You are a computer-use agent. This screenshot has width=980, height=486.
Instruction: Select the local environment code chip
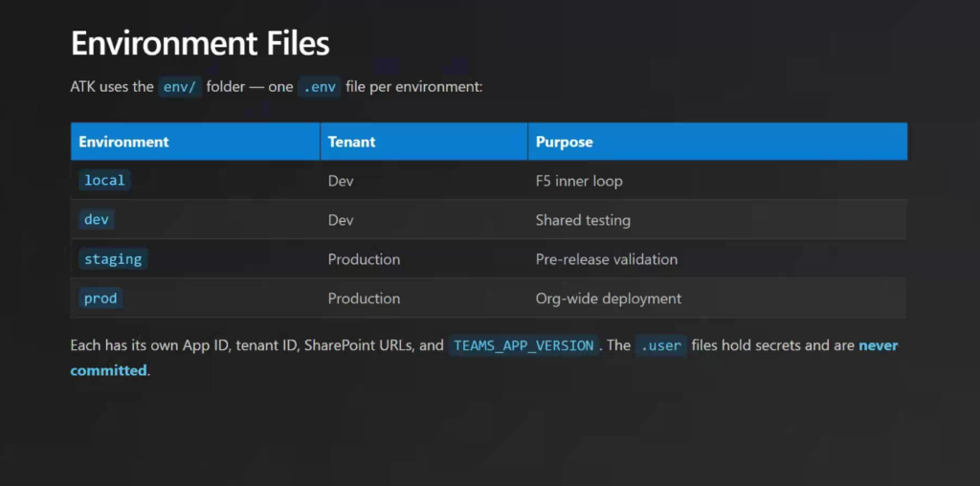click(x=104, y=181)
